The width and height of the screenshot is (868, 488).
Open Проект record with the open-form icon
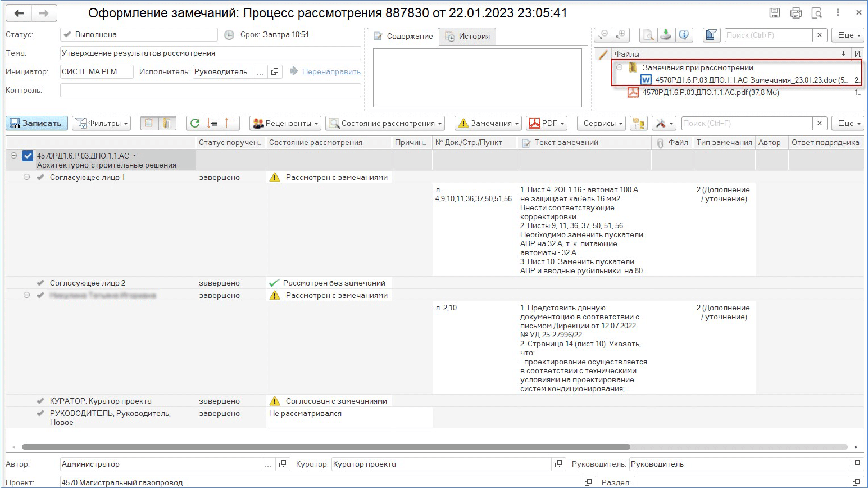point(588,482)
